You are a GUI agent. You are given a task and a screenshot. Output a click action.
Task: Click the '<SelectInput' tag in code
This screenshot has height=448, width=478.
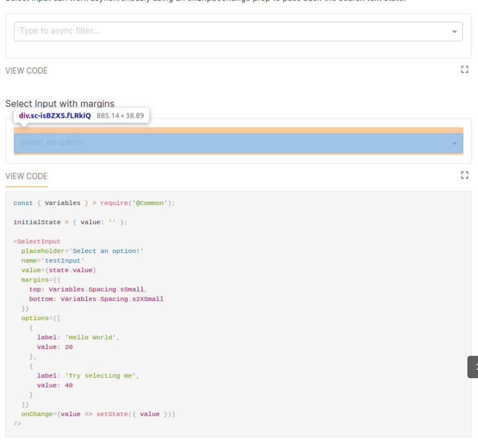(37, 241)
